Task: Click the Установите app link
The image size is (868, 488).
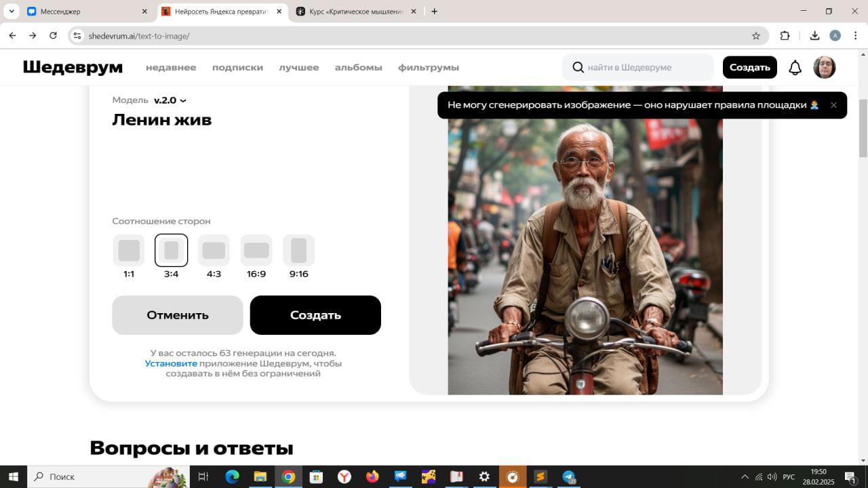Action: (x=171, y=363)
